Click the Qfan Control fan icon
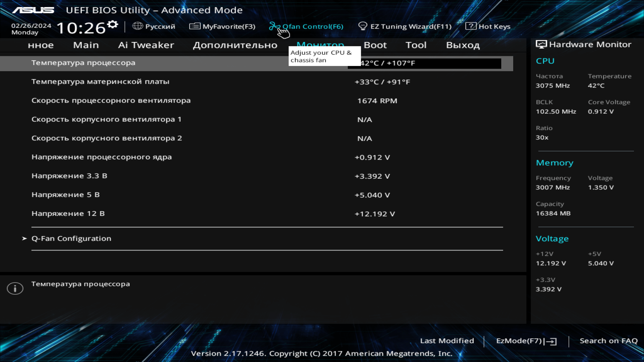Screen dimensions: 644x362 273,26
